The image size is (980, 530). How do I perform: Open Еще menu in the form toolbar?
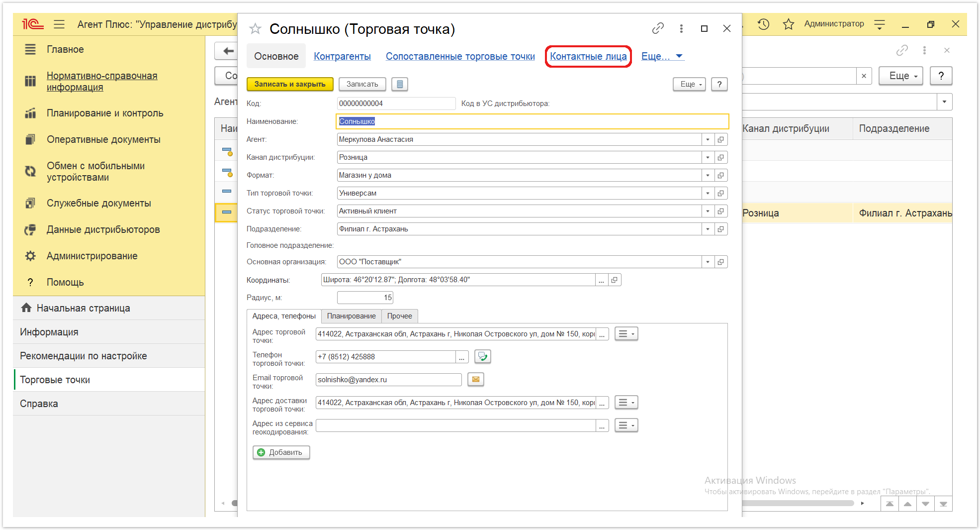(690, 84)
